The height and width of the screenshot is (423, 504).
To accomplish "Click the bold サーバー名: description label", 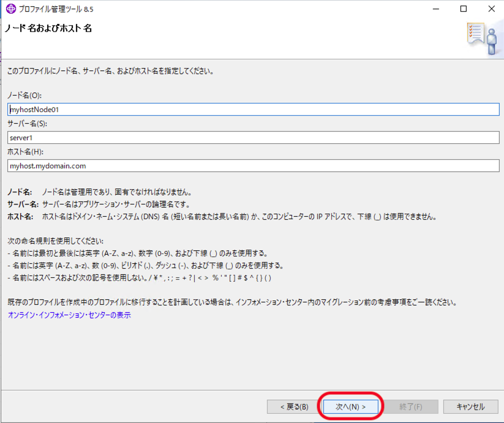I will 23,204.
